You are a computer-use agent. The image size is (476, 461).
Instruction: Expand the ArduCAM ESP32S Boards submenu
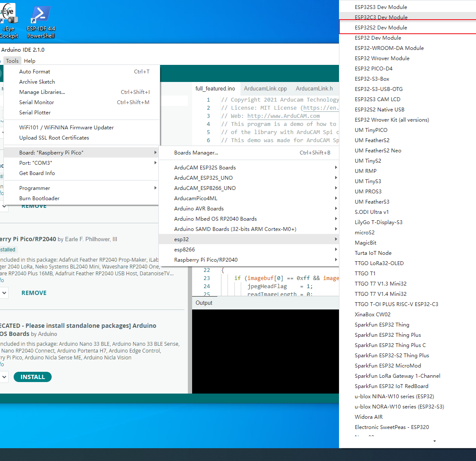click(249, 167)
